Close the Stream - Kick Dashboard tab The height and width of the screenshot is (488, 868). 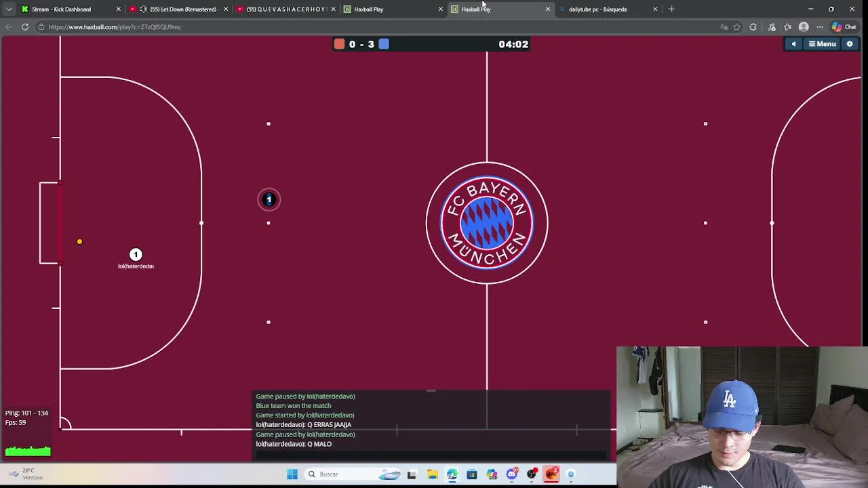(x=118, y=9)
